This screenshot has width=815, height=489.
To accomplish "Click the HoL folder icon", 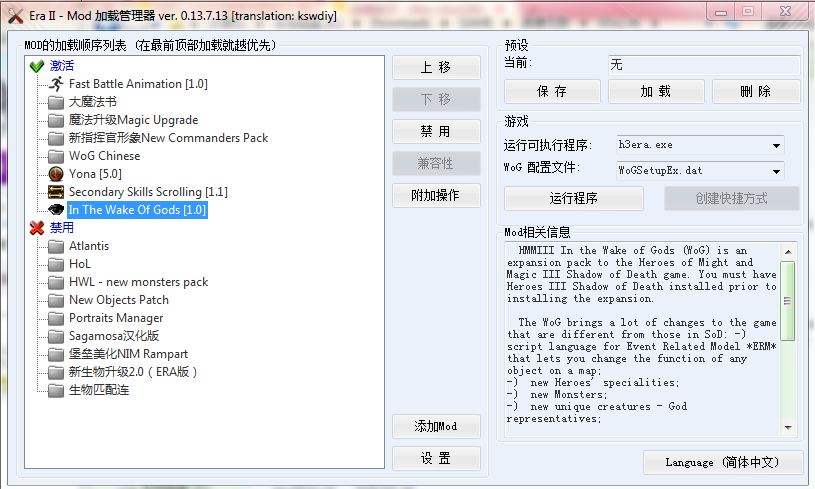I will point(56,264).
